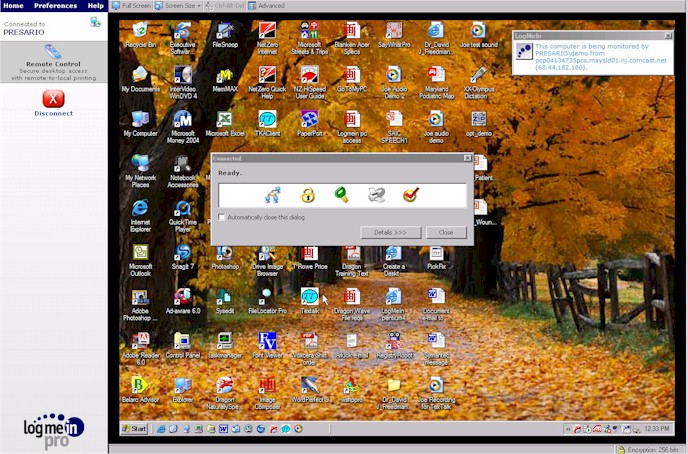Click the encryption padlock in status bar
Viewport: 688px width, 454px height.
pyautogui.click(x=621, y=450)
